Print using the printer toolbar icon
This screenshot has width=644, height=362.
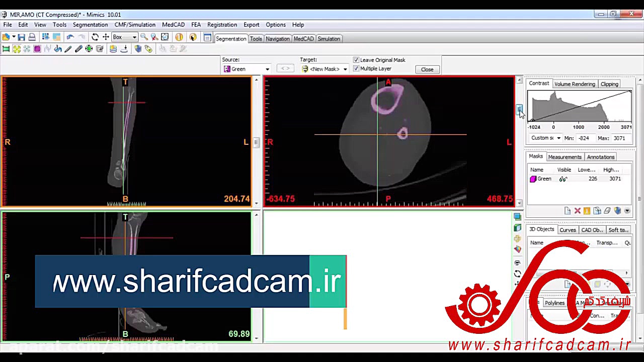tap(32, 37)
